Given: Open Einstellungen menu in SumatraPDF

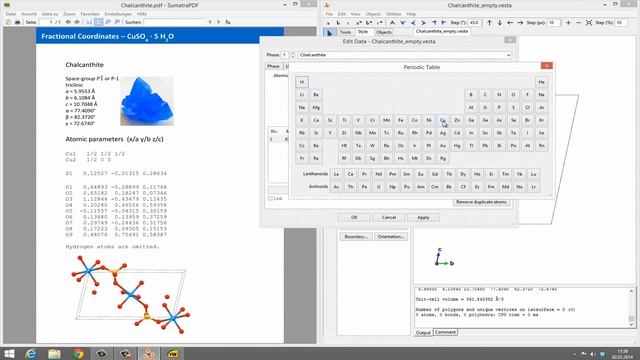Looking at the screenshot, I should coord(118,14).
